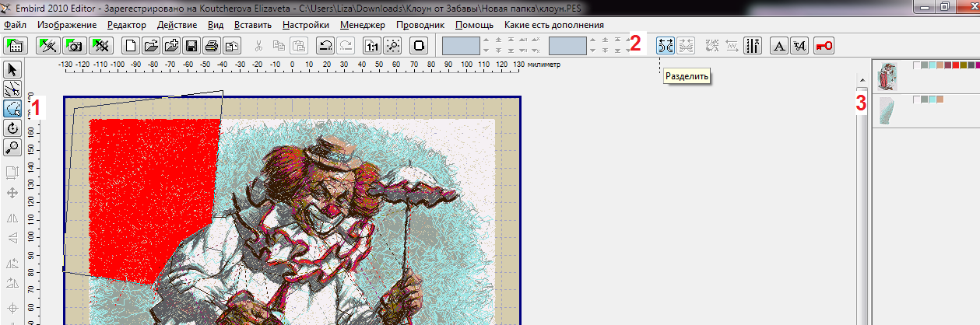Click the red key lock icon
This screenshot has height=325, width=980.
[824, 45]
